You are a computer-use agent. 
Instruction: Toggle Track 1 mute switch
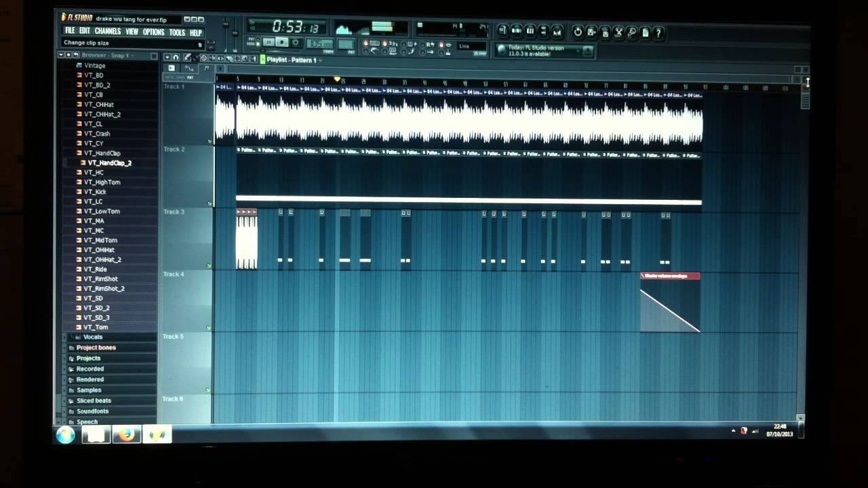[210, 141]
